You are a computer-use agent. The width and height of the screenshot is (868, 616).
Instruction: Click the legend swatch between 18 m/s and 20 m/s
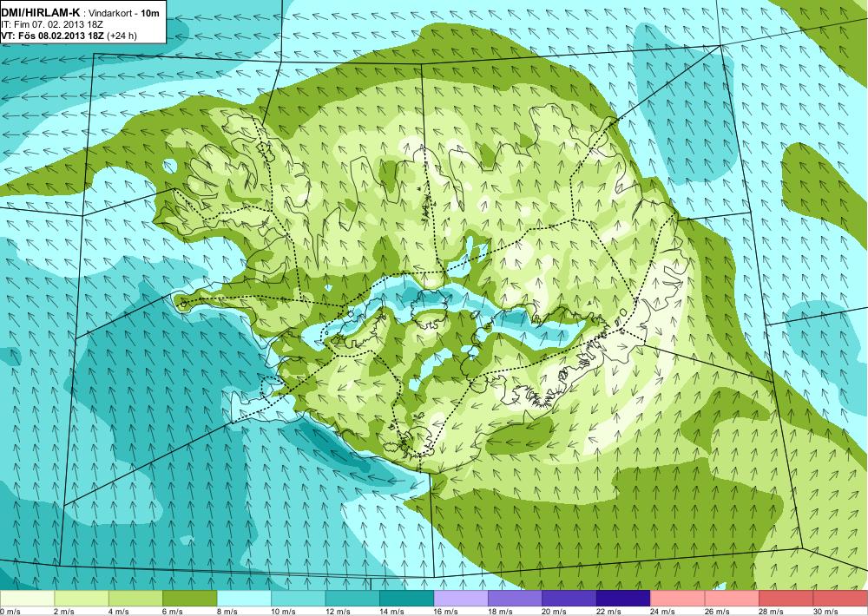(x=516, y=598)
